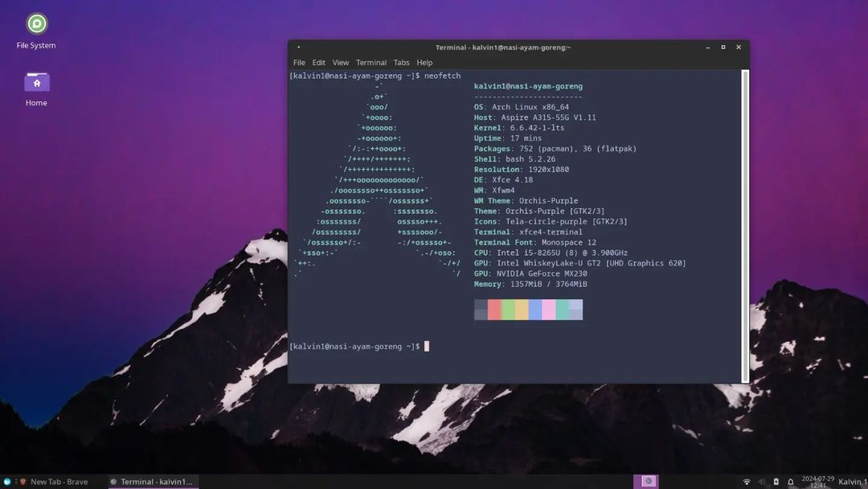The image size is (868, 489).
Task: Click the 'GPU: NVIDIA GeForce MX230' line
Action: (530, 273)
